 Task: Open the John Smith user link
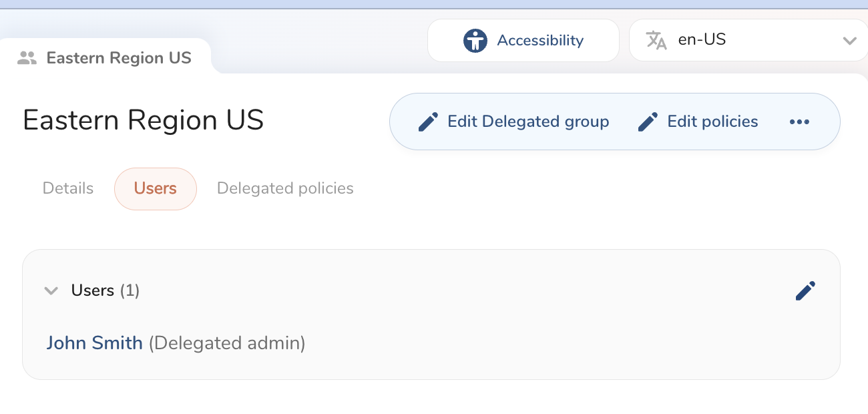point(94,343)
